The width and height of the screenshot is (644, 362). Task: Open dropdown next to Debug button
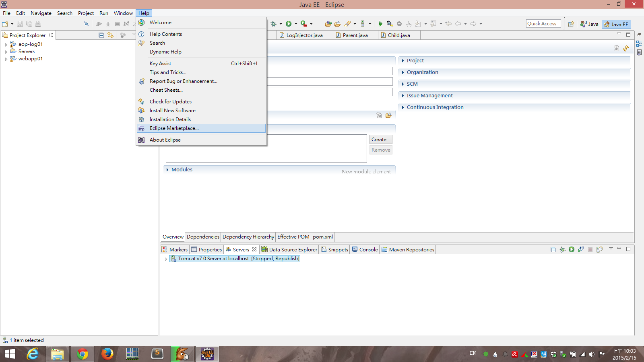[x=281, y=24]
